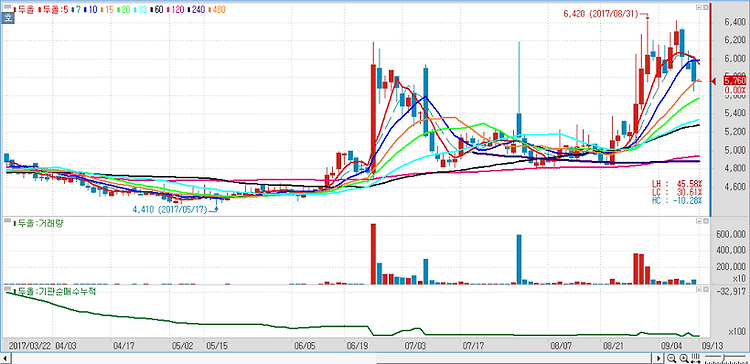Adjust the chart zoom slider
The image size is (750, 364).
tap(726, 358)
